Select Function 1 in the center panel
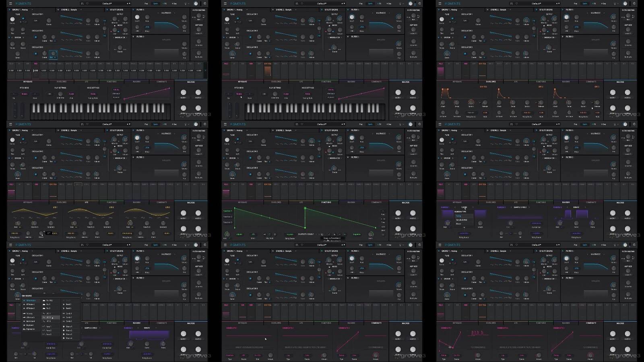 228,211
